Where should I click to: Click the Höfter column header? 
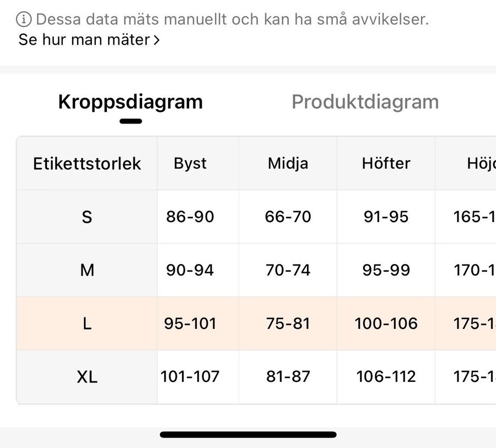(386, 164)
